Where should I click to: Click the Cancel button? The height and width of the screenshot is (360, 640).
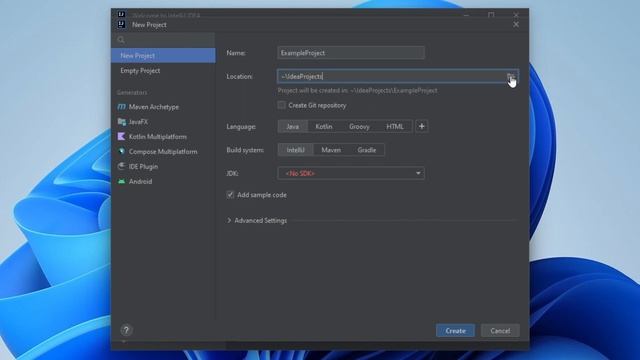[500, 331]
